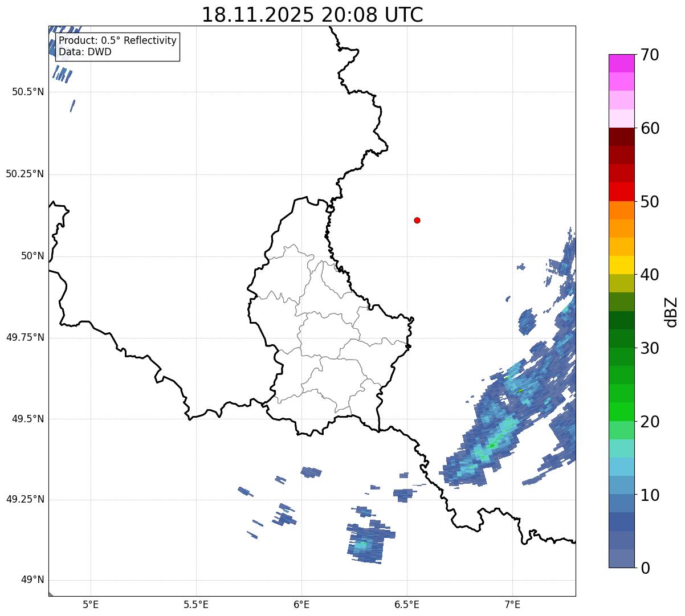Click the orange swatch just below 50
685x616 pixels.
[622, 210]
